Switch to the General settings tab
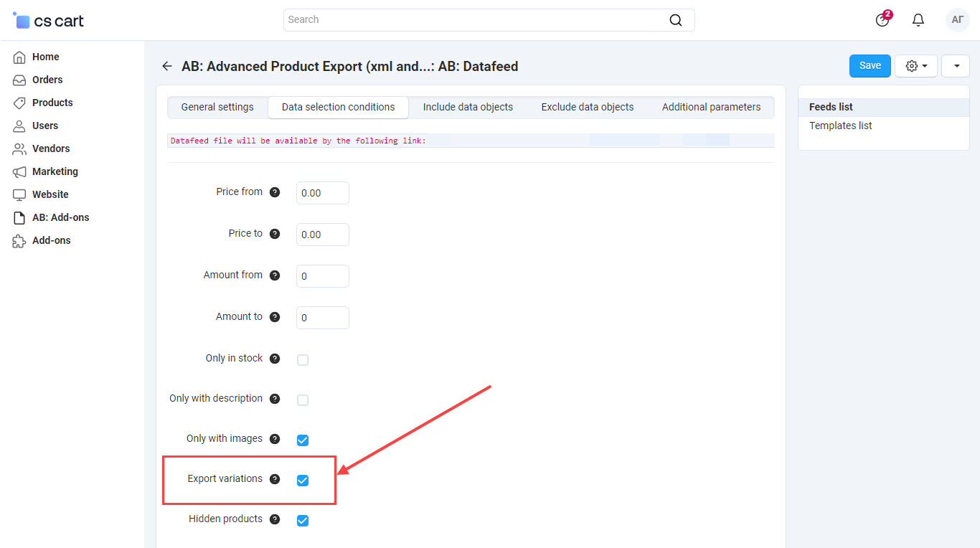This screenshot has height=548, width=980. point(217,107)
